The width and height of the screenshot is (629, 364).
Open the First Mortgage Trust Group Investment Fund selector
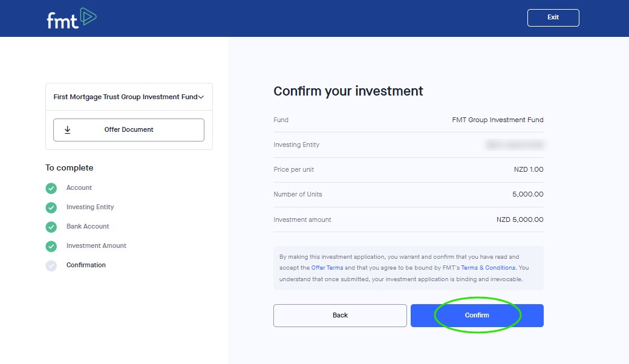pos(126,97)
